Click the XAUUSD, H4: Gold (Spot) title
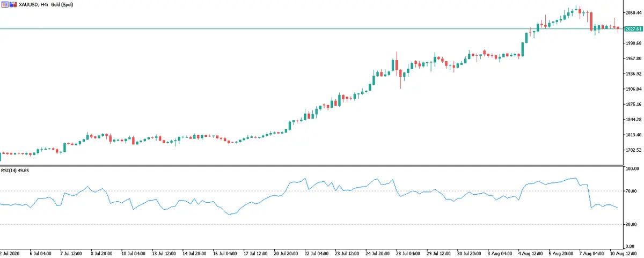 (46, 4)
